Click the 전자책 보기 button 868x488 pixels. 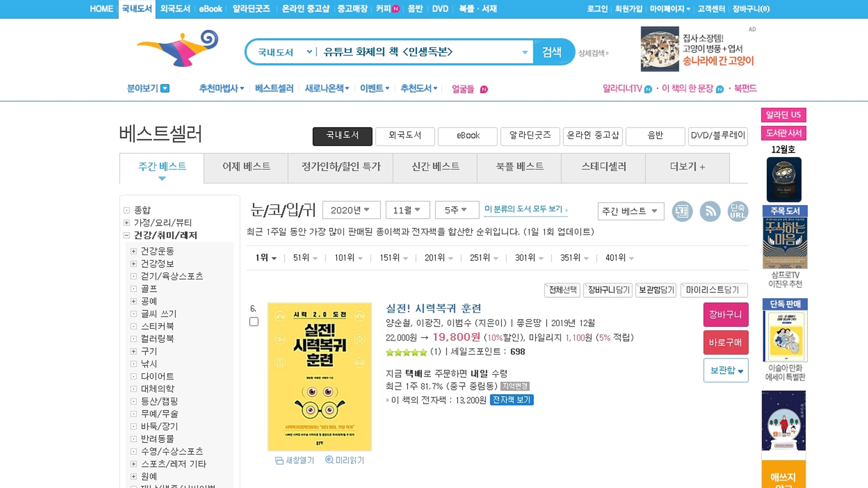coord(511,400)
